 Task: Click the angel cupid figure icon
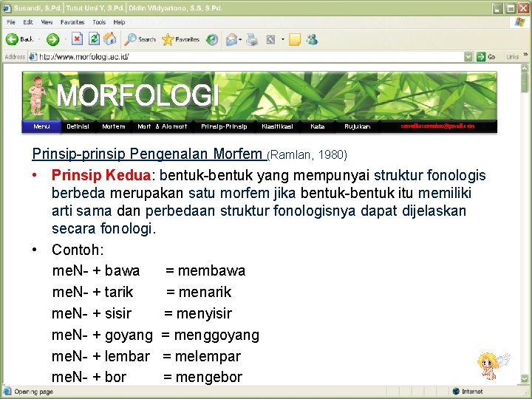(493, 366)
